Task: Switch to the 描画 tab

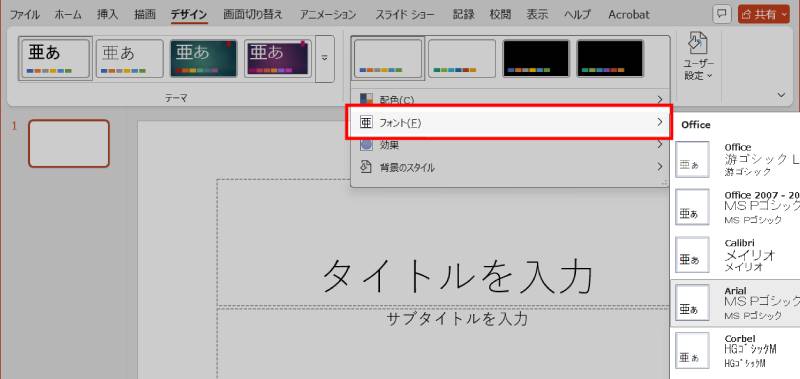Action: (x=145, y=14)
